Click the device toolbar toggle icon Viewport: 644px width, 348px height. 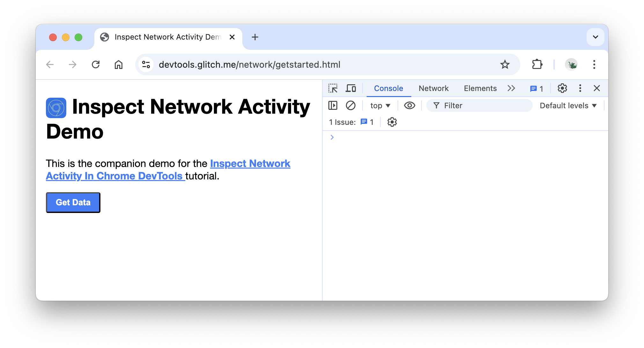coord(351,88)
